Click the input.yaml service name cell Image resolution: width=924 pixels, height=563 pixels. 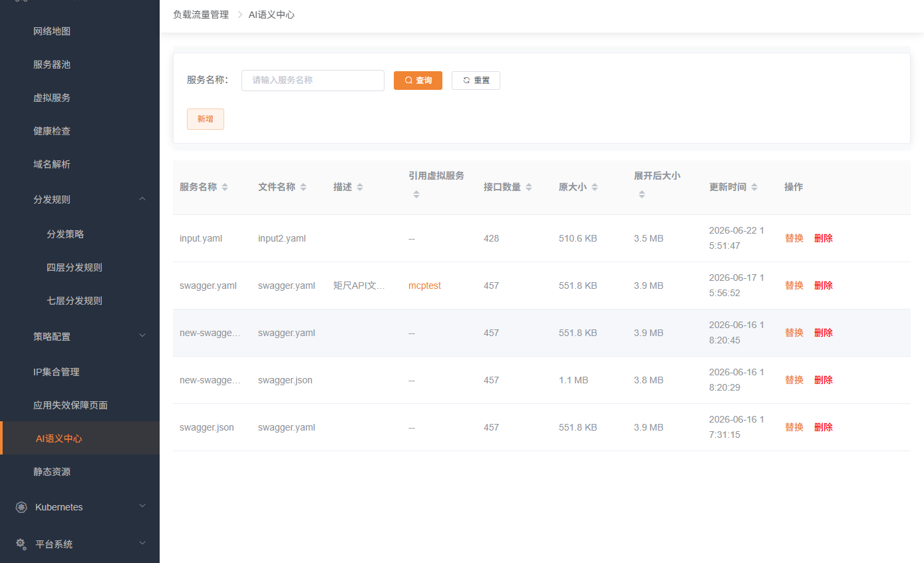[201, 238]
